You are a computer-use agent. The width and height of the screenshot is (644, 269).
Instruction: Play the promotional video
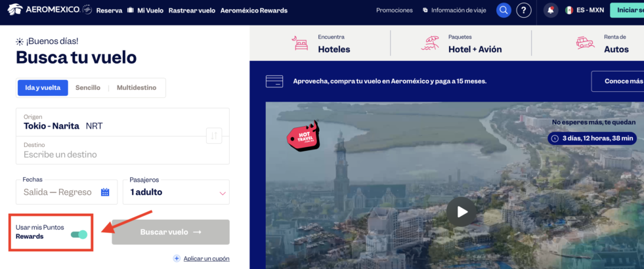[462, 211]
